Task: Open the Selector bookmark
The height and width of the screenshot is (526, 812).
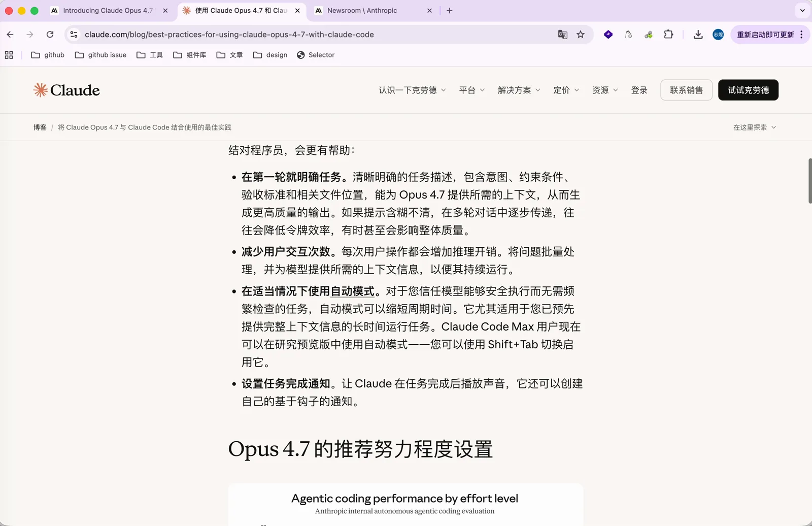Action: 316,55
